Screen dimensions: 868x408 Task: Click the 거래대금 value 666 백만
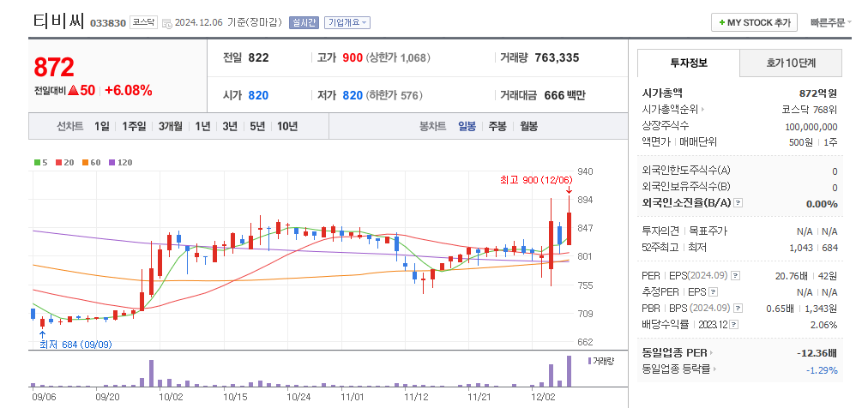tap(564, 95)
